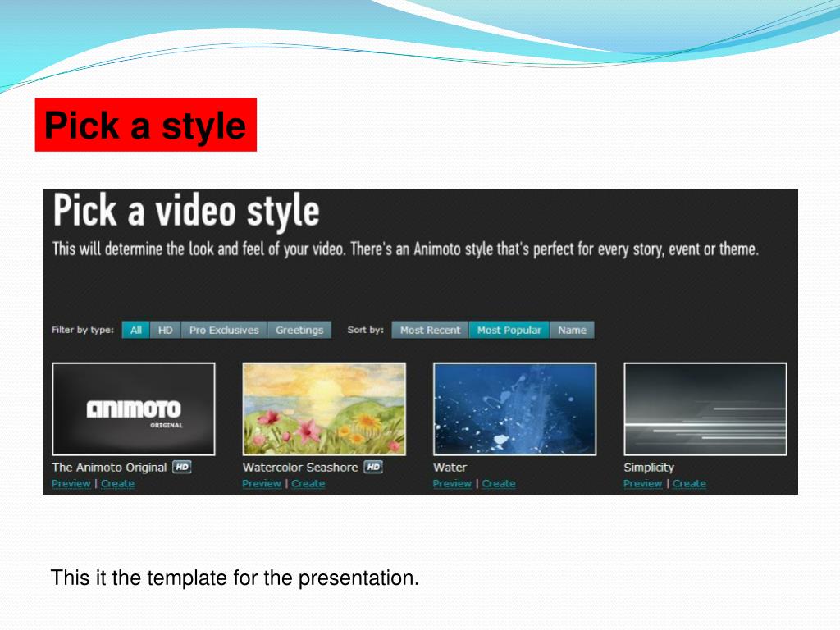Select the All filter button

(x=136, y=330)
